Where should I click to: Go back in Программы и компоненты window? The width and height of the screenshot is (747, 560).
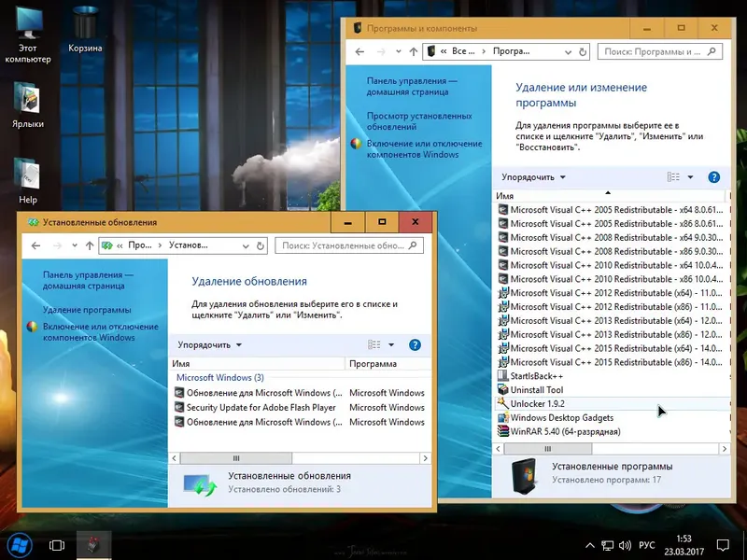[359, 52]
